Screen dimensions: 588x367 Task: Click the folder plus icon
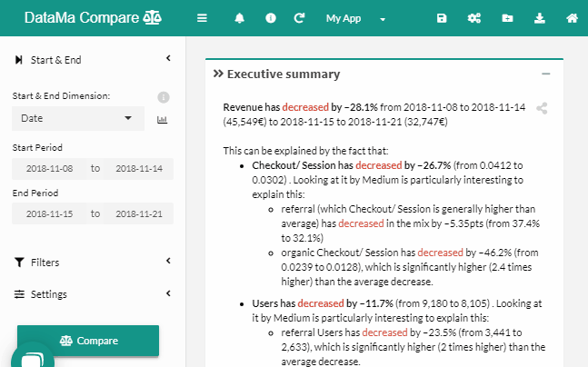(507, 18)
